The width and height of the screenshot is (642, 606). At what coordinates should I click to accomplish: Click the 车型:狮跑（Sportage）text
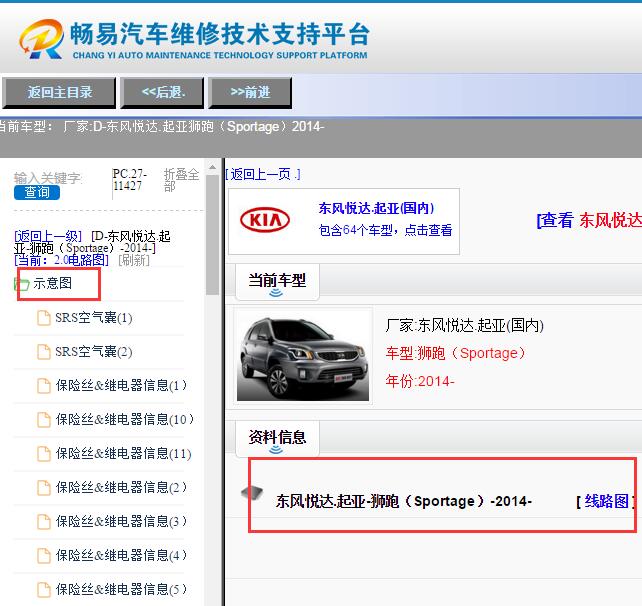(x=455, y=353)
